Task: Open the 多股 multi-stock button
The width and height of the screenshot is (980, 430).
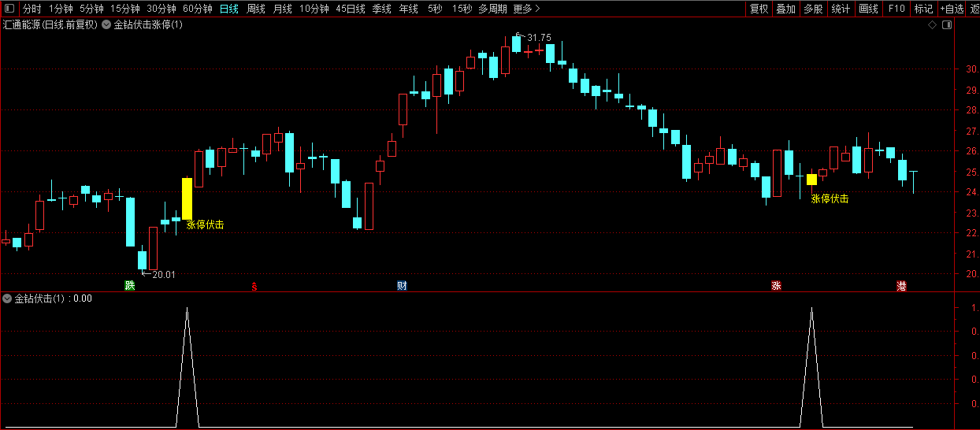Action: pos(813,9)
